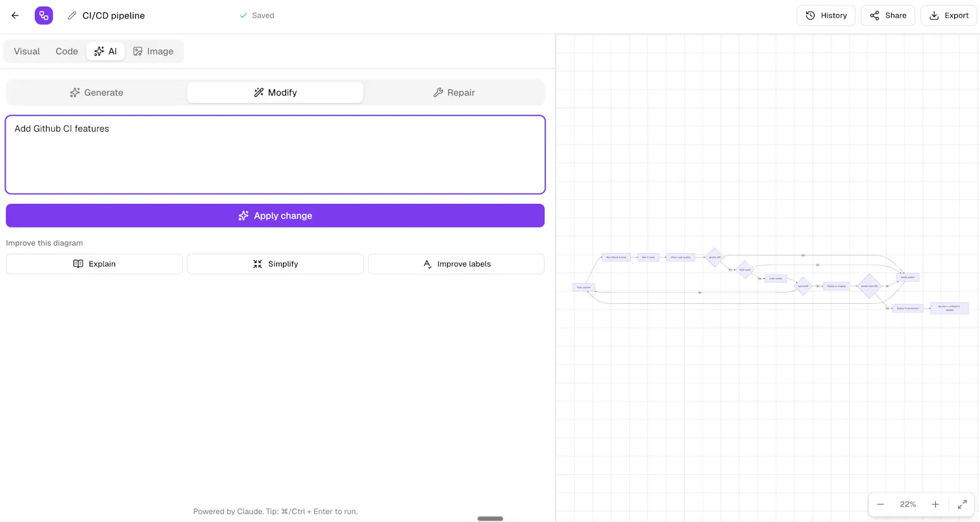
Task: Select the Push commit node in diagram
Action: point(584,287)
